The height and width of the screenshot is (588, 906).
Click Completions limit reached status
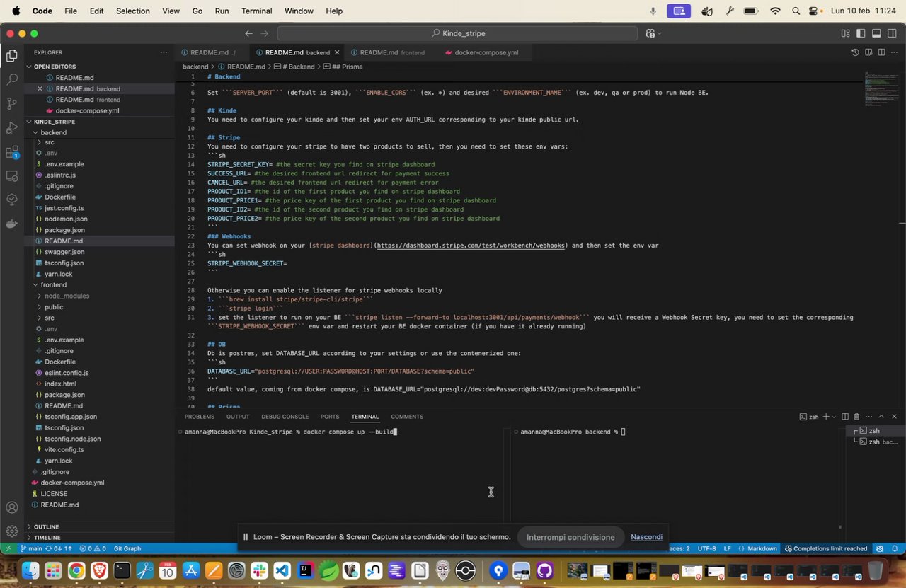click(825, 548)
